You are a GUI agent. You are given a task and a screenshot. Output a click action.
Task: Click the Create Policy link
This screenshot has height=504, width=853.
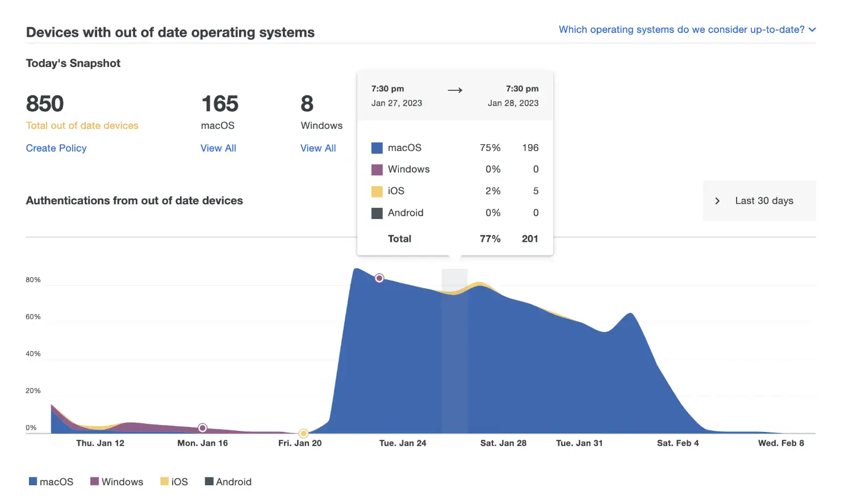coord(56,148)
